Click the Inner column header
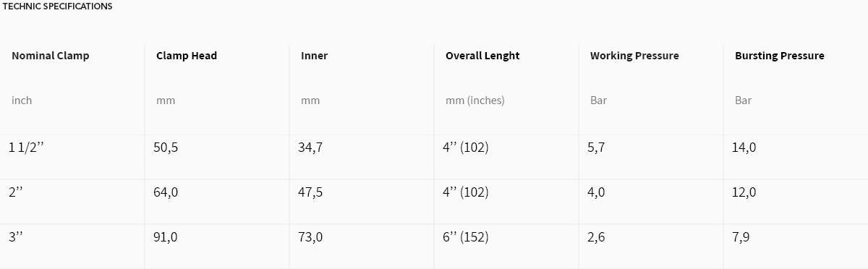 click(314, 56)
